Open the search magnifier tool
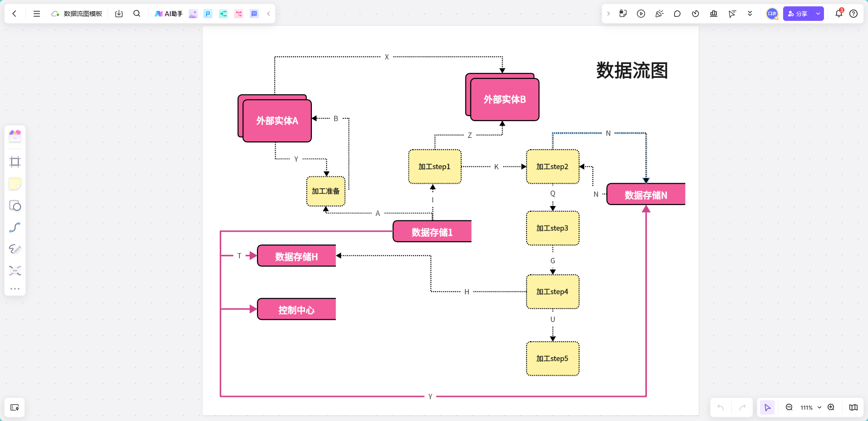This screenshot has height=421, width=868. (137, 14)
